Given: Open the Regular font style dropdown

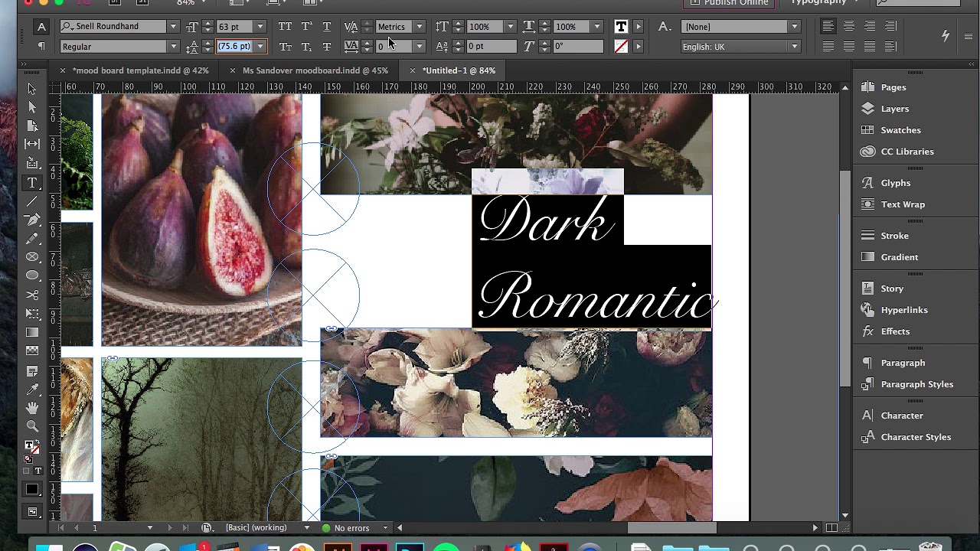Looking at the screenshot, I should point(173,47).
